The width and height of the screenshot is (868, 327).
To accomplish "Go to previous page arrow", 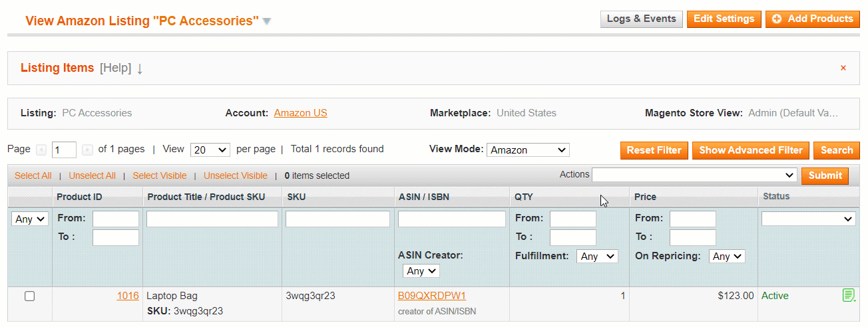I will [41, 150].
